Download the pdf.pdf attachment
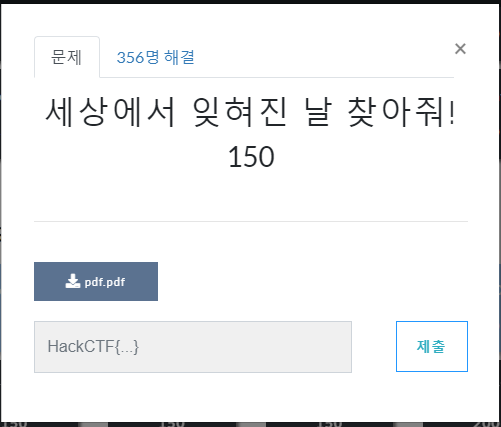Image resolution: width=501 pixels, height=427 pixels. 96,281
